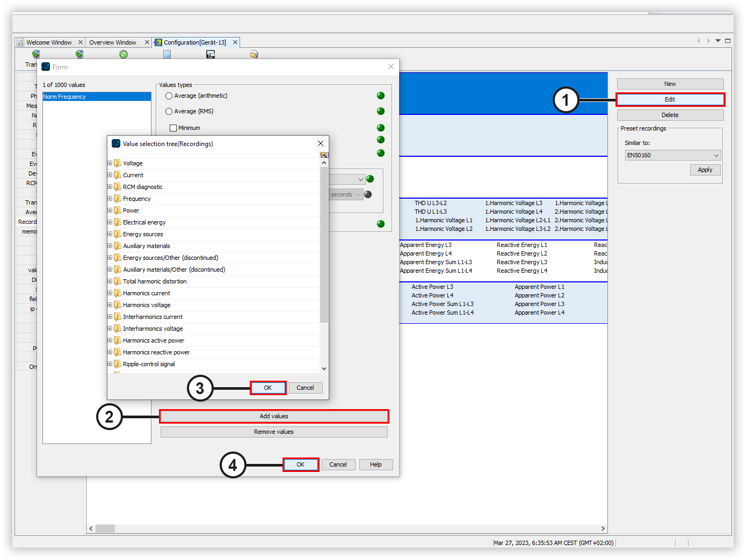Expand the Voltage tree node
Viewport: 746px width, 560px height.
click(x=110, y=163)
